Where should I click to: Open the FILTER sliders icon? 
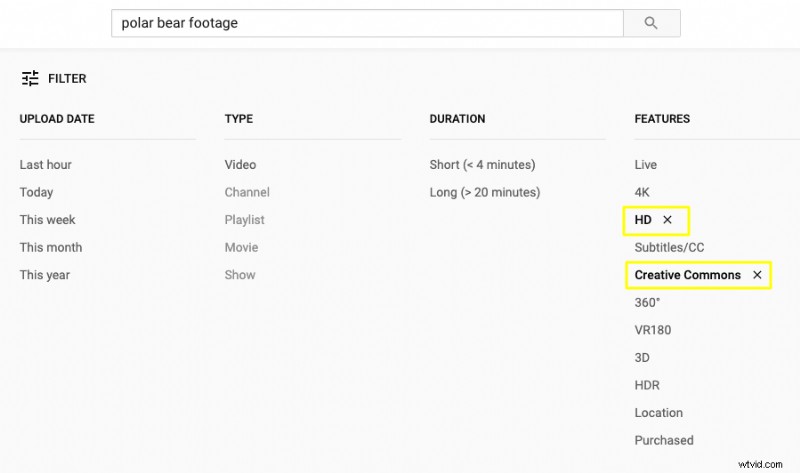pyautogui.click(x=30, y=78)
